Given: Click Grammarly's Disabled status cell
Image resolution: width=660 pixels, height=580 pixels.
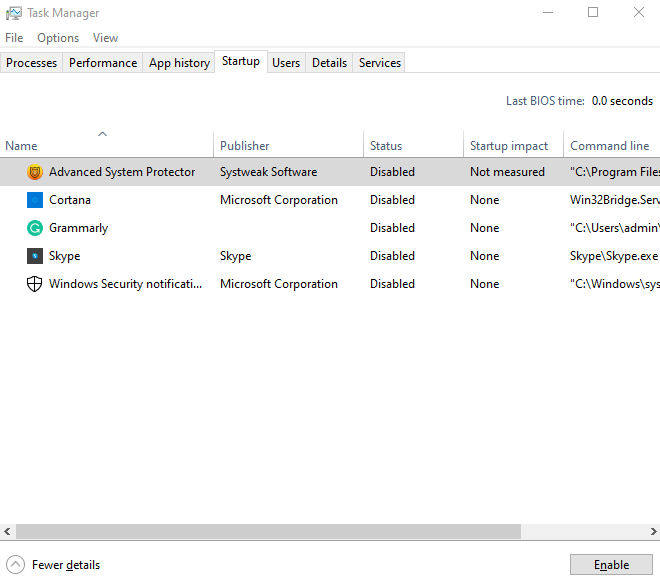Looking at the screenshot, I should tap(392, 228).
